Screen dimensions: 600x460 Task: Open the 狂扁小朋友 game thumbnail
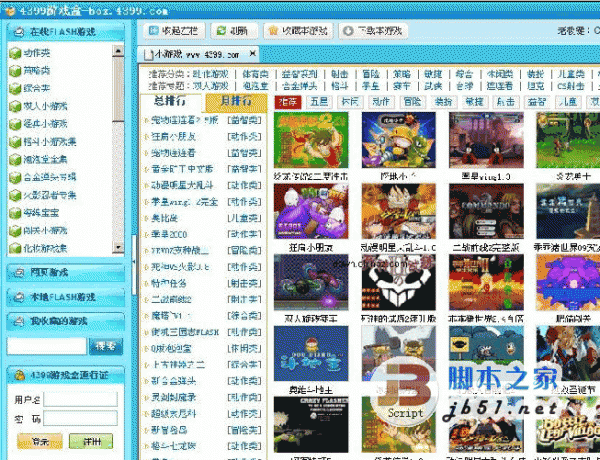(x=311, y=211)
